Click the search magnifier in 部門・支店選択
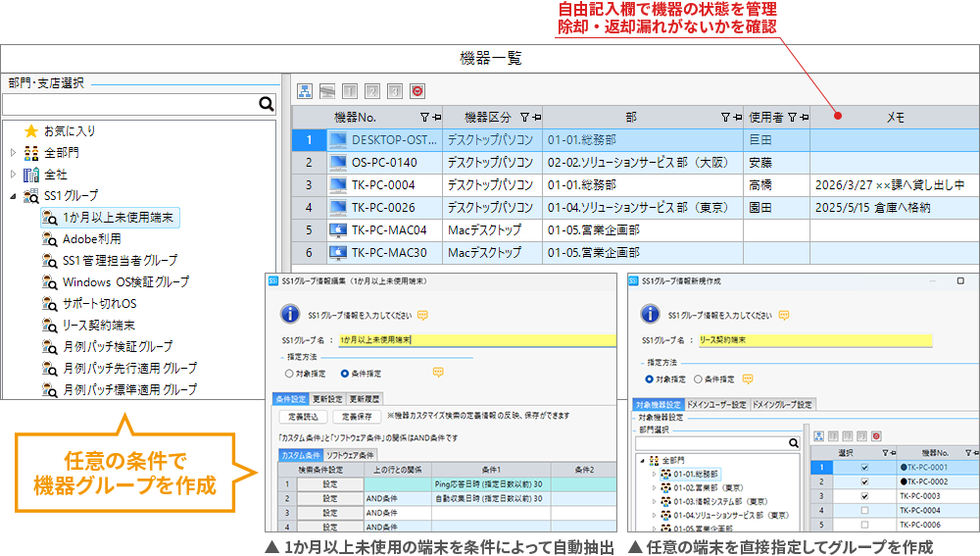980x556 pixels. 267,104
